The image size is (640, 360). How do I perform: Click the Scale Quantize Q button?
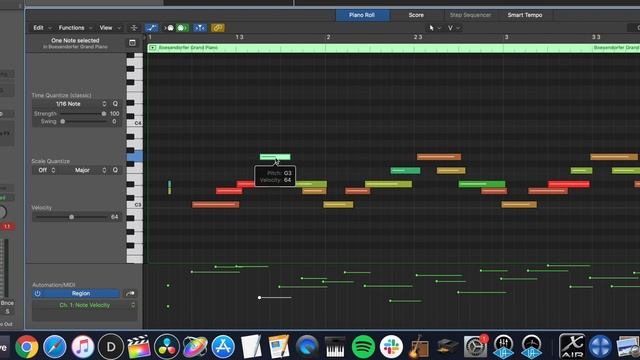click(115, 170)
